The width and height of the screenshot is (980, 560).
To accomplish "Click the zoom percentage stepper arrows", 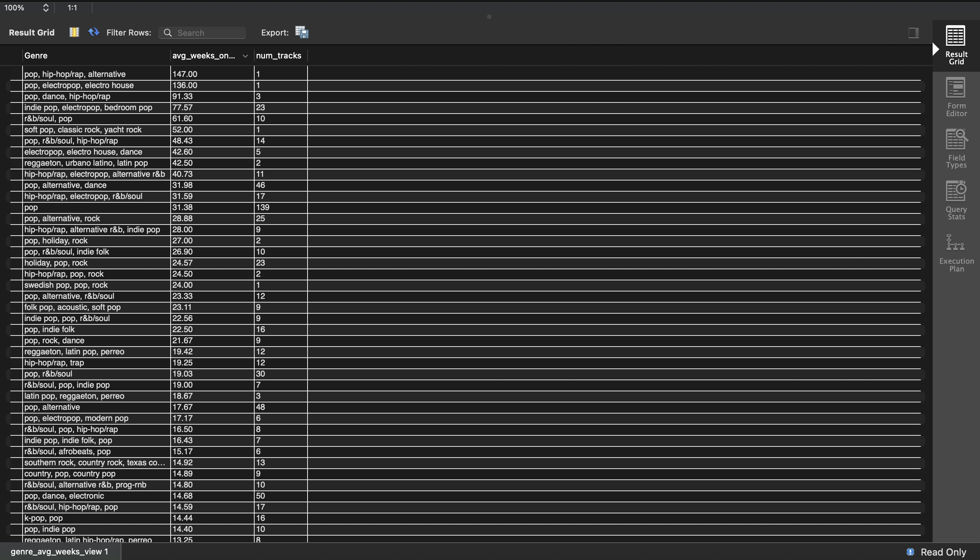I will 46,8.
